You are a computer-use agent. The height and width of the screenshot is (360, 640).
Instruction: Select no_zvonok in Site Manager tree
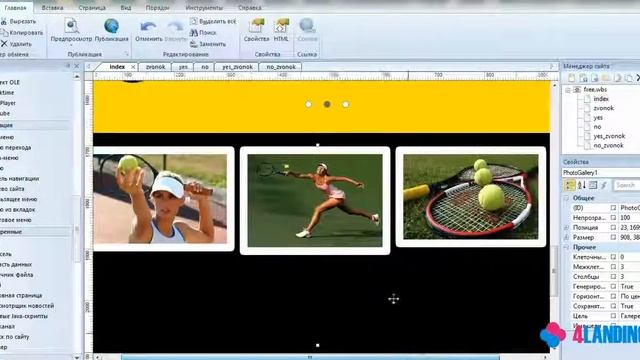pos(608,145)
